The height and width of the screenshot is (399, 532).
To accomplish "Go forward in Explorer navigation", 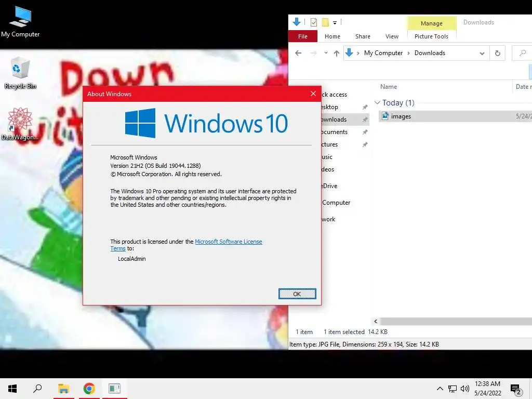I will coord(314,53).
